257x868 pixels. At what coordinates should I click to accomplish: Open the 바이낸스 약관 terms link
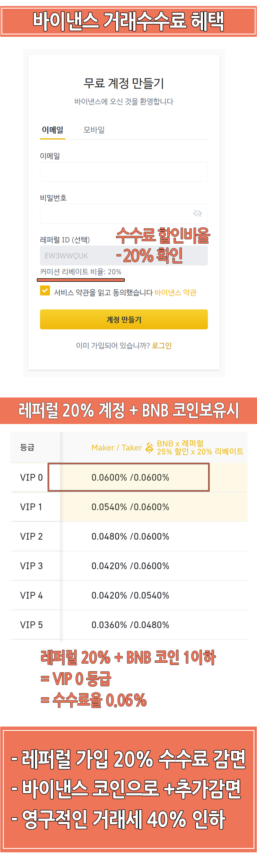pyautogui.click(x=176, y=293)
